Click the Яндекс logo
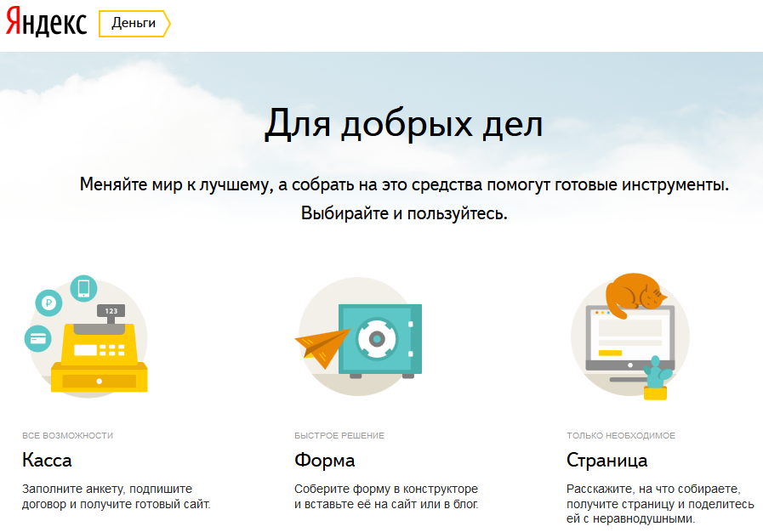This screenshot has height=532, width=763. (46, 23)
